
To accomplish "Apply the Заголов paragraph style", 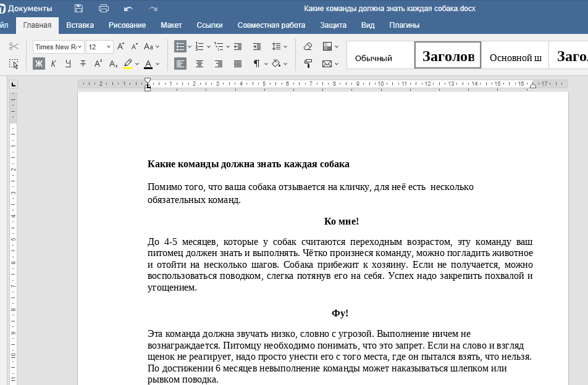I will (x=447, y=55).
